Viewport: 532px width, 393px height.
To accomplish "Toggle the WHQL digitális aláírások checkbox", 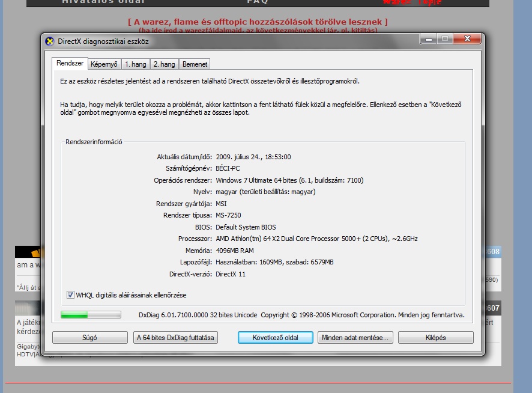I will [x=70, y=295].
